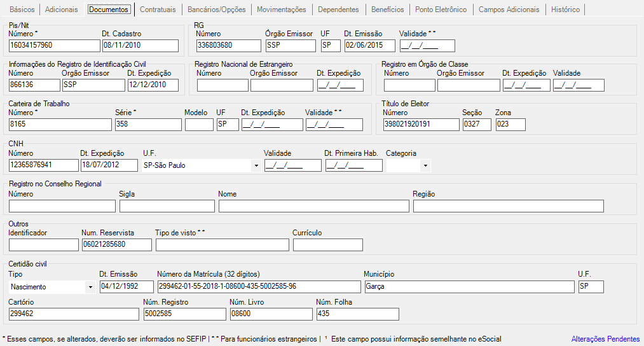This screenshot has width=644, height=346.
Task: Click the Pis/Nit Número field
Action: click(x=54, y=46)
